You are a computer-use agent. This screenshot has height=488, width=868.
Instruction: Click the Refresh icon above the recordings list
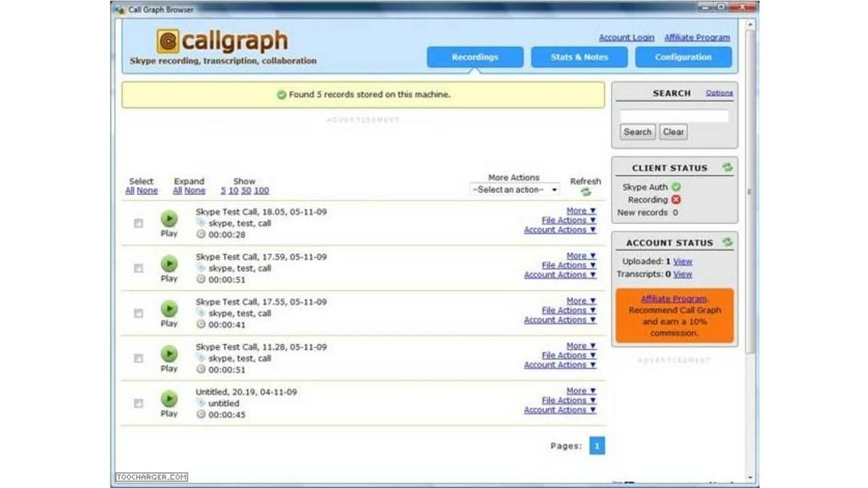pyautogui.click(x=586, y=193)
